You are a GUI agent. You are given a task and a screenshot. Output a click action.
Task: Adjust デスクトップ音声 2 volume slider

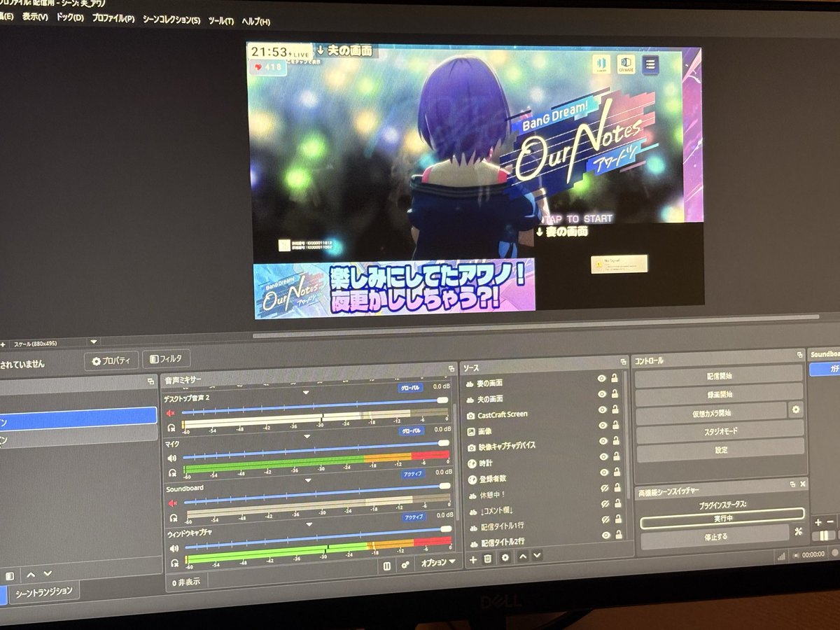click(x=442, y=400)
